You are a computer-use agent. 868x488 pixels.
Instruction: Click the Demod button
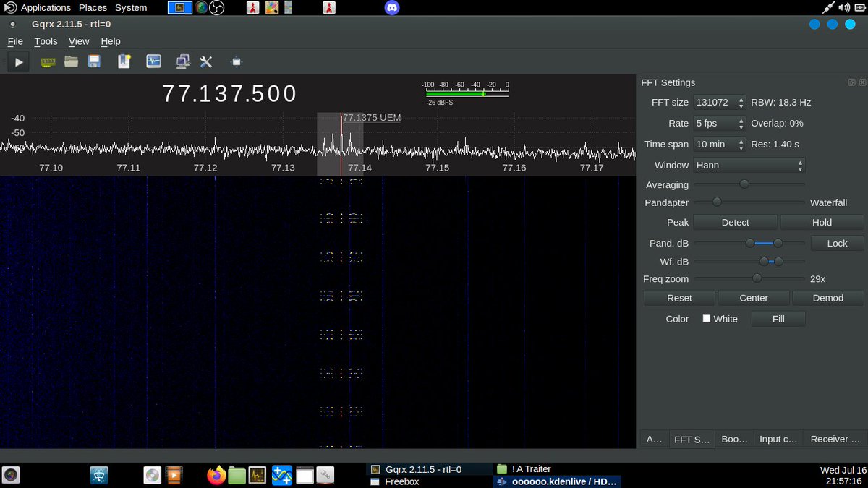point(828,298)
